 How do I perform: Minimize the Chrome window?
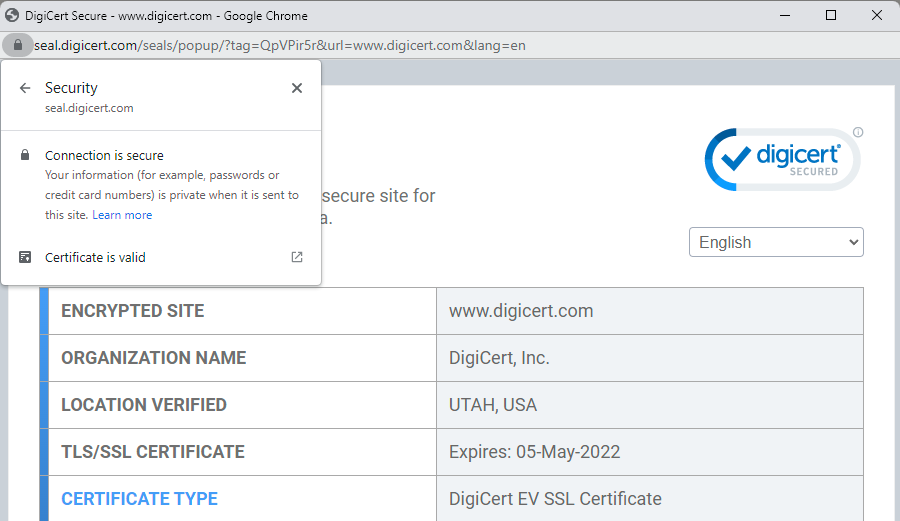785,15
